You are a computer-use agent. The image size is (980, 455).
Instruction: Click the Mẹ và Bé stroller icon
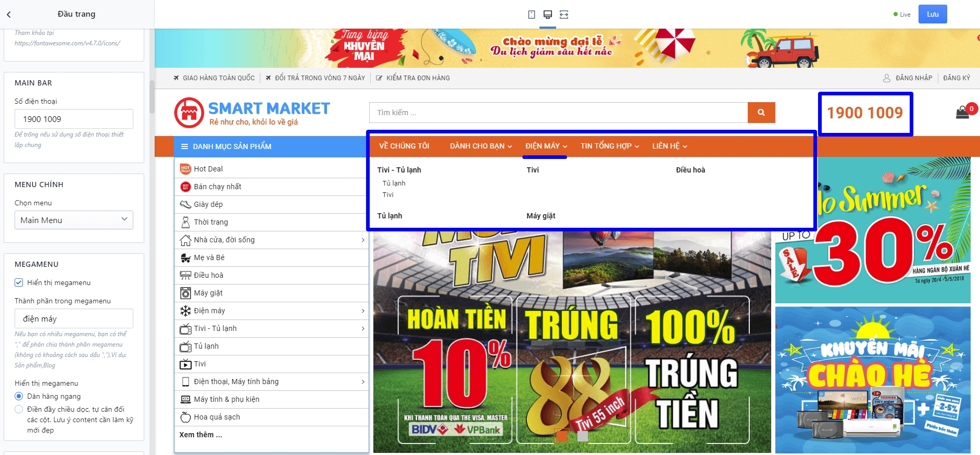[185, 257]
